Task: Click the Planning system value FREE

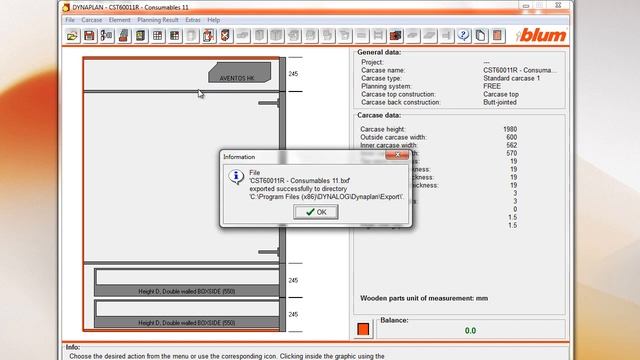Action: (492, 86)
